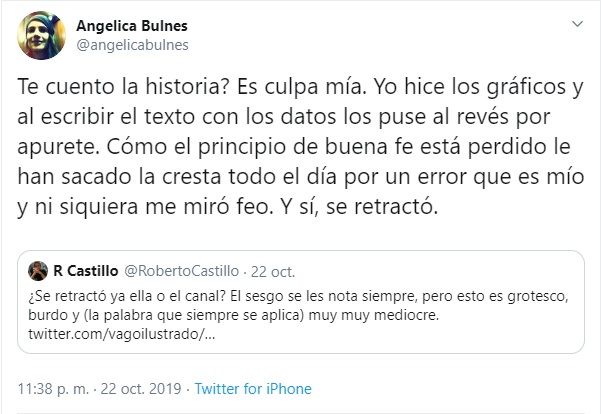Open the Twitter for iPhone source link
This screenshot has width=601, height=414.
pos(253,388)
